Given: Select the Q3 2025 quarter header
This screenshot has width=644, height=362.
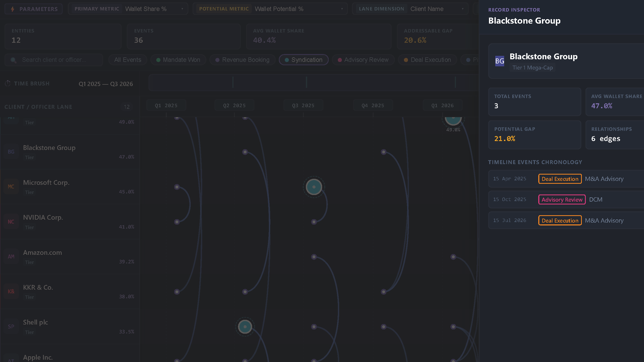Looking at the screenshot, I should (303, 105).
